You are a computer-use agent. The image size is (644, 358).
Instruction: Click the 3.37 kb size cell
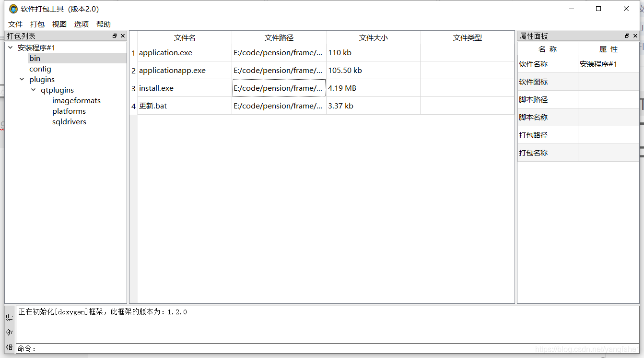[x=374, y=106]
